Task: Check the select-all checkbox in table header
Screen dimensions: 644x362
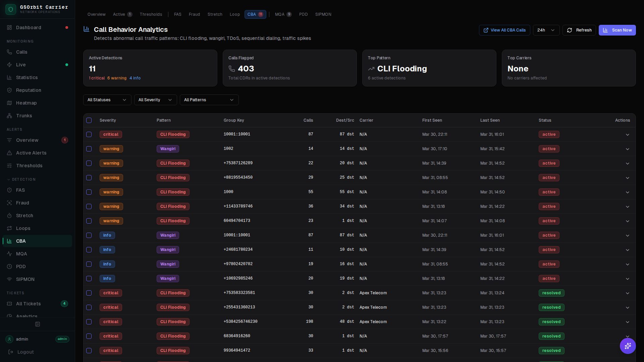Action: click(x=89, y=120)
